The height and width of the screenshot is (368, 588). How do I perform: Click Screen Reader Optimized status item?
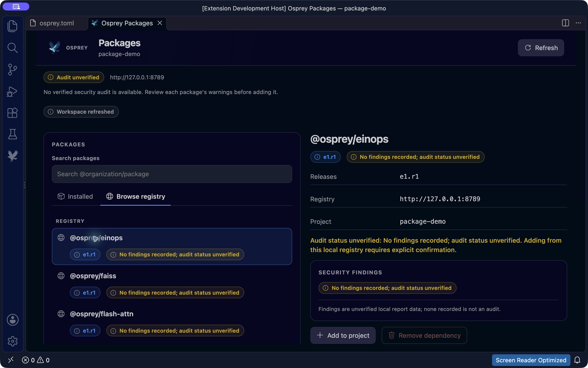coord(531,360)
